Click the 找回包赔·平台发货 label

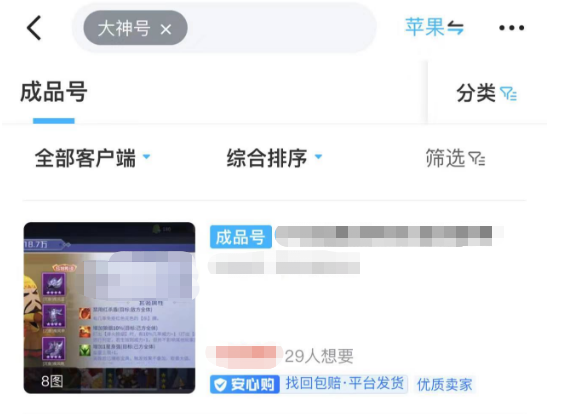click(x=344, y=384)
